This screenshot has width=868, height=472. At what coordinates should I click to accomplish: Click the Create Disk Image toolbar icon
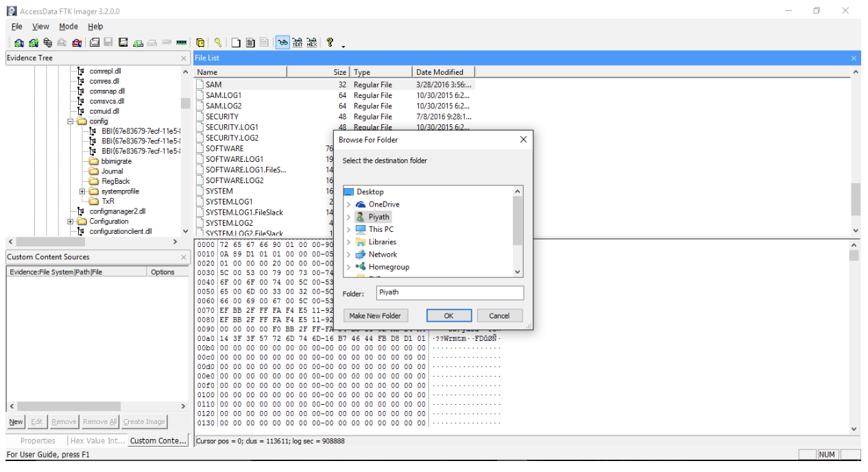coord(95,43)
